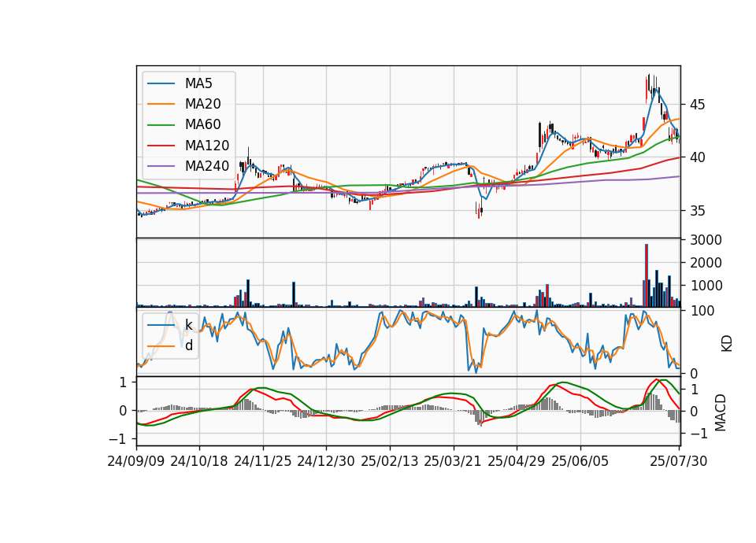Click the volume axis value 1000
The image size is (756, 543).
point(706,286)
